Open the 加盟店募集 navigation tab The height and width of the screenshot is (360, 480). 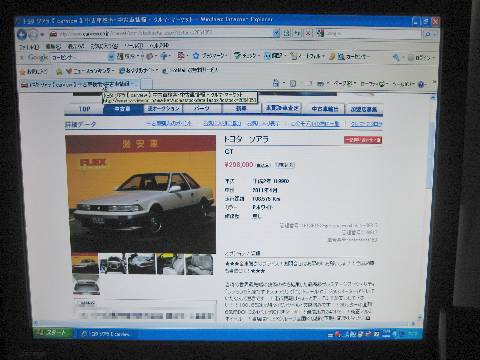pyautogui.click(x=364, y=109)
